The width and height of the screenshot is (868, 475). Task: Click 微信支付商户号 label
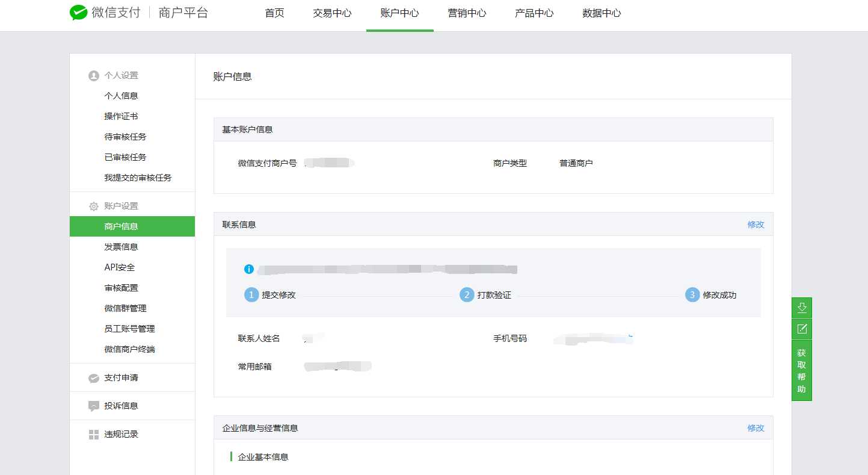pyautogui.click(x=267, y=163)
